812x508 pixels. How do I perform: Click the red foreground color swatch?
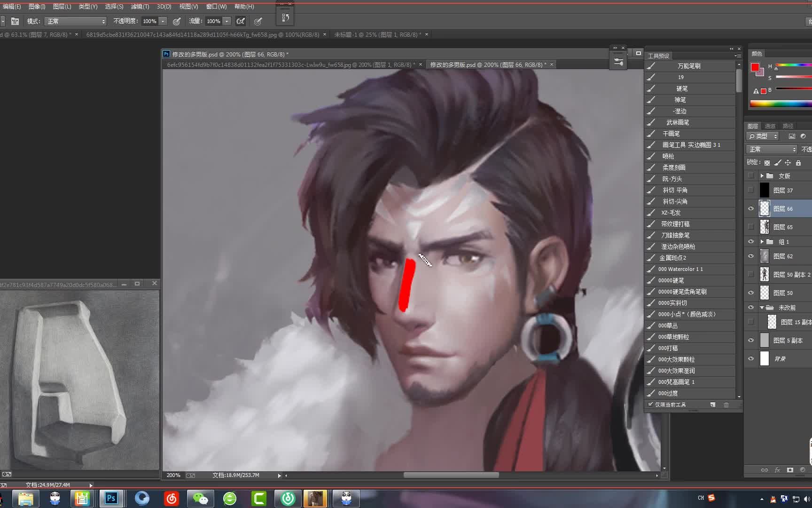pyautogui.click(x=755, y=67)
